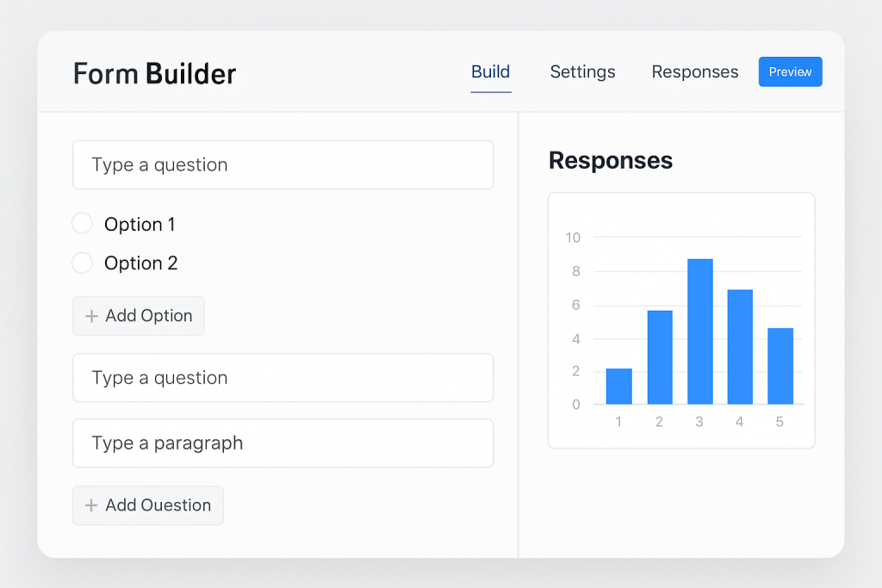The image size is (882, 588).
Task: Click the "Option 2" label text
Action: point(140,263)
